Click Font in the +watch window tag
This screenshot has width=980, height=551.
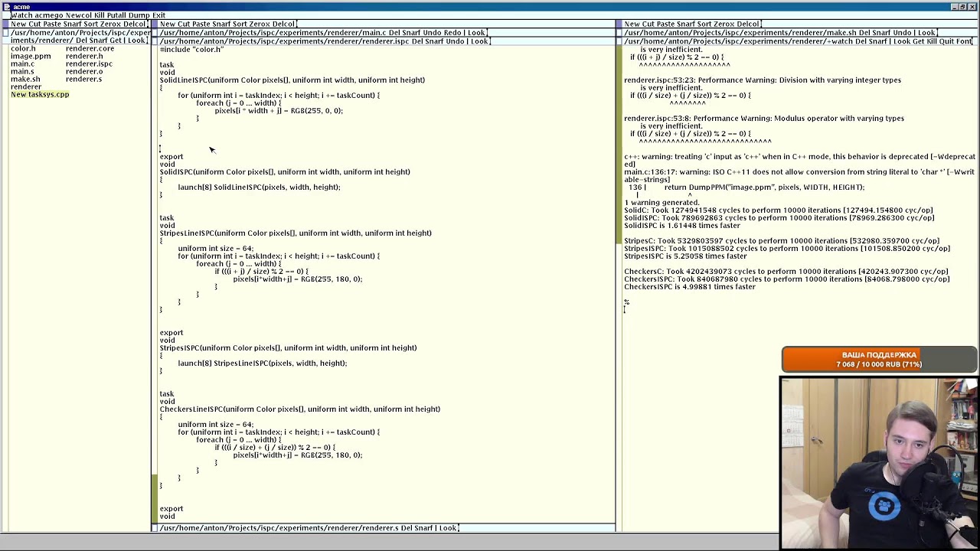pos(965,41)
